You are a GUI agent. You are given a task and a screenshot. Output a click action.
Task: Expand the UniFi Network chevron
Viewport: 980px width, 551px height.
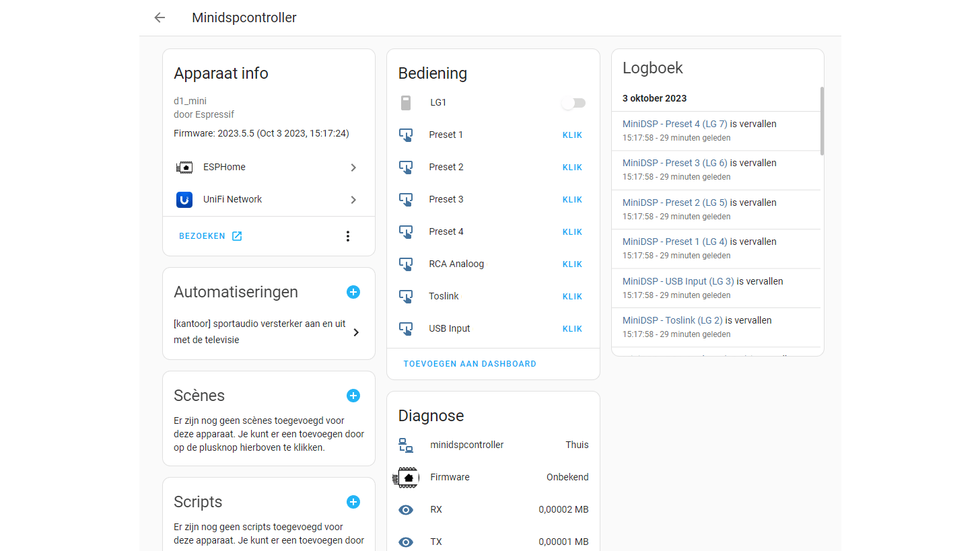[x=353, y=200]
